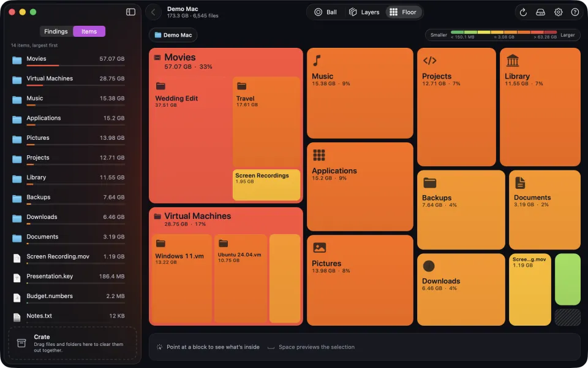Screen dimensions: 588x368
Task: Select the Ball view mode
Action: click(325, 12)
